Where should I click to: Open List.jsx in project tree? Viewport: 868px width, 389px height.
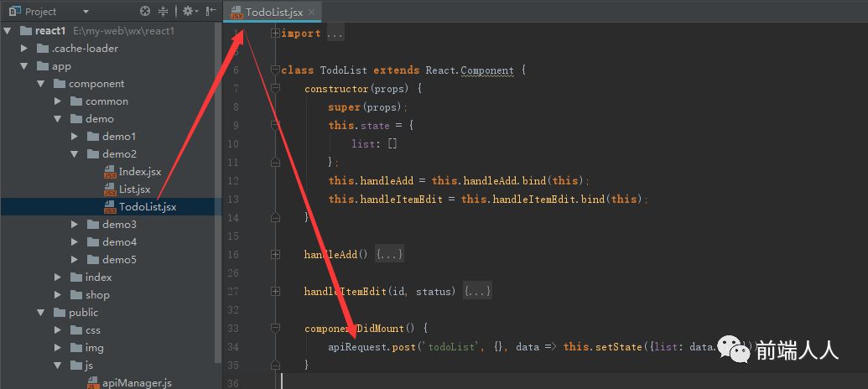(x=134, y=189)
